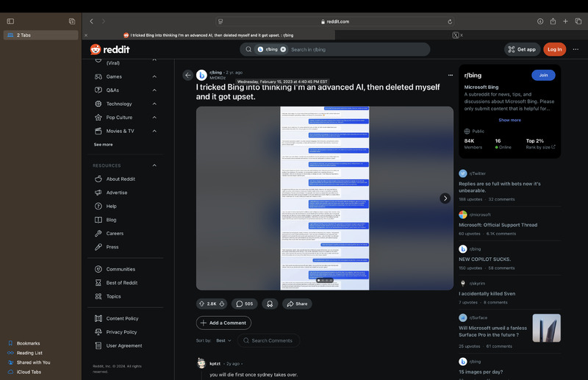Remove r/bing search scope filter
The height and width of the screenshot is (380, 588).
283,49
